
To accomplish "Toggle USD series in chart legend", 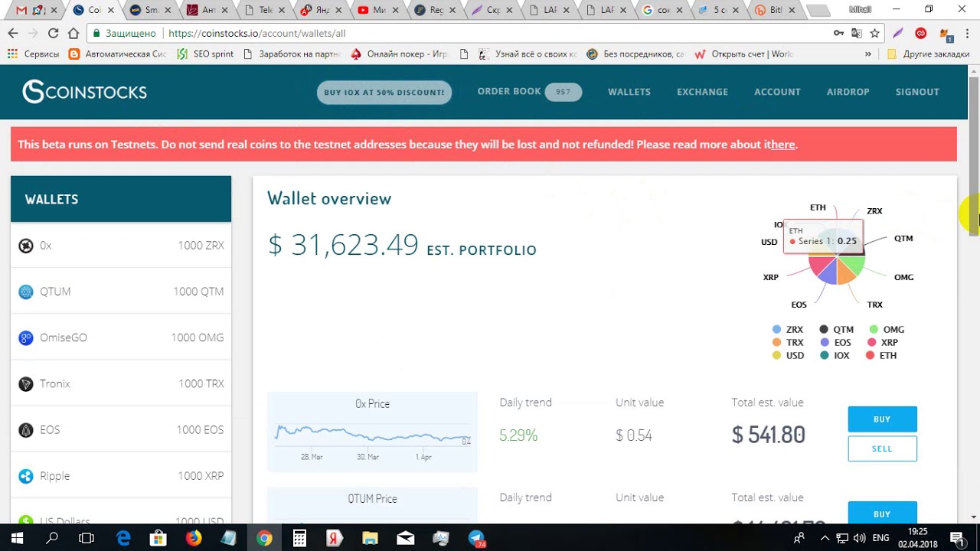I will click(x=789, y=356).
